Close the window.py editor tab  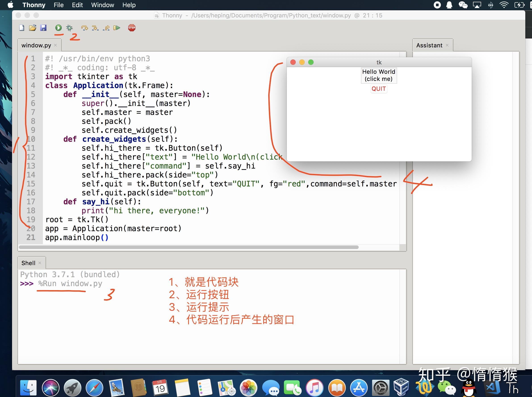(55, 45)
